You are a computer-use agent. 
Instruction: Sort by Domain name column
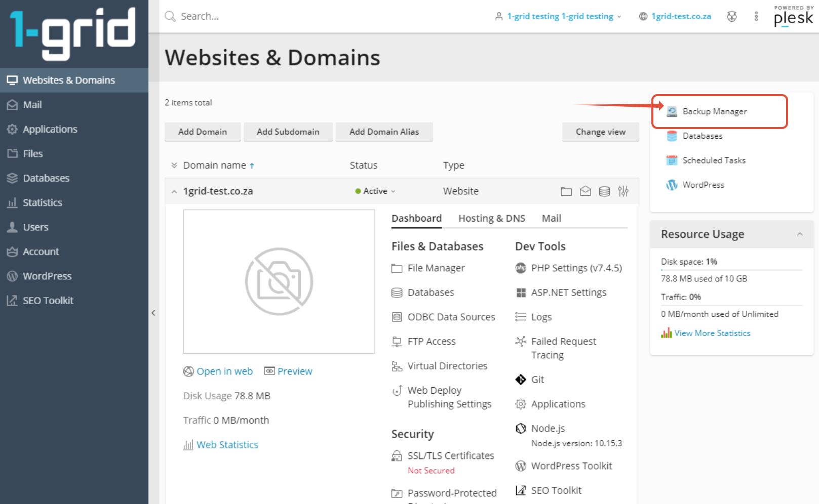pos(219,165)
